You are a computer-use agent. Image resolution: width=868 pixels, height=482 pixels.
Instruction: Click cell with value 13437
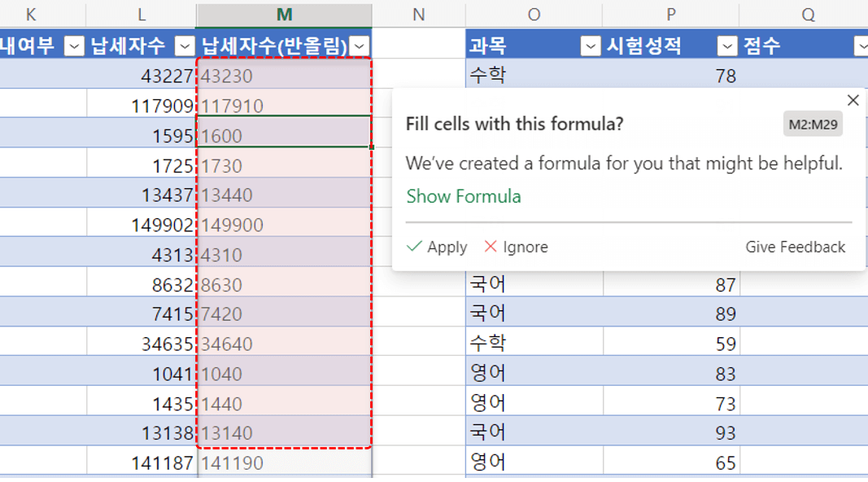[142, 193]
